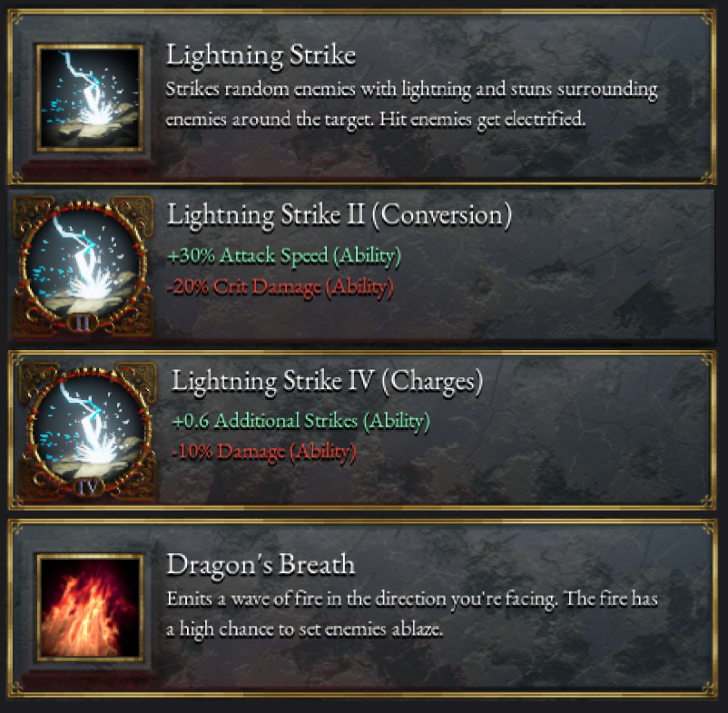The height and width of the screenshot is (713, 728).
Task: Click the Dragon's Breath fire icon
Action: 90,608
